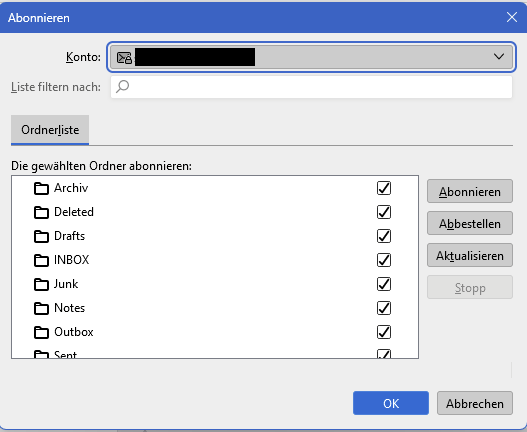
Task: Select the Junk folder name
Action: click(x=66, y=284)
